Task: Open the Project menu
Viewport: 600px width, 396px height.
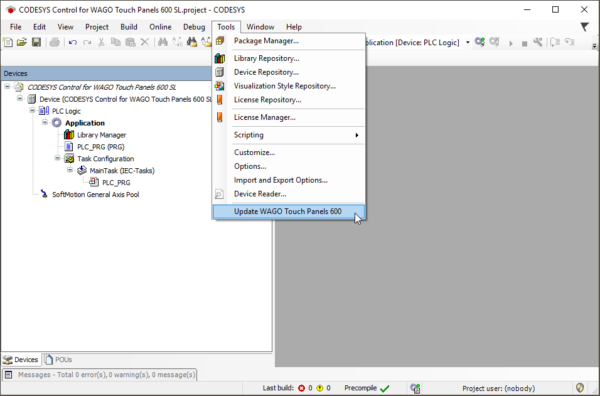Action: click(x=97, y=27)
